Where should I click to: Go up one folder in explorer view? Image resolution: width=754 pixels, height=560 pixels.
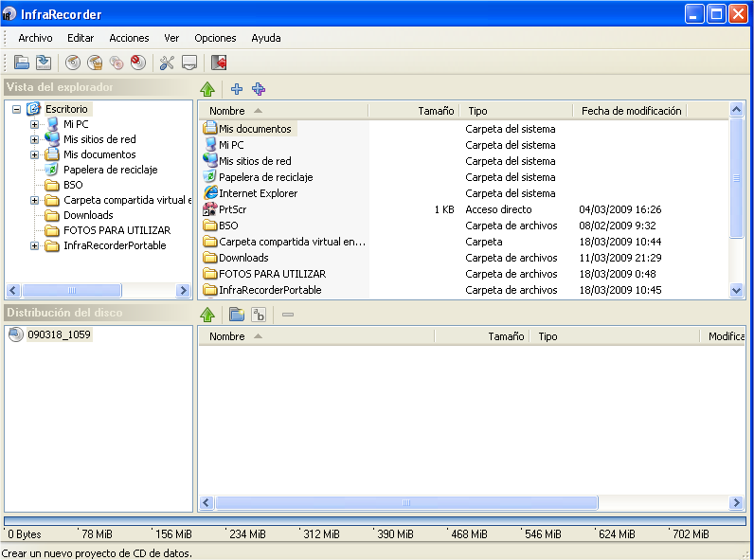207,89
